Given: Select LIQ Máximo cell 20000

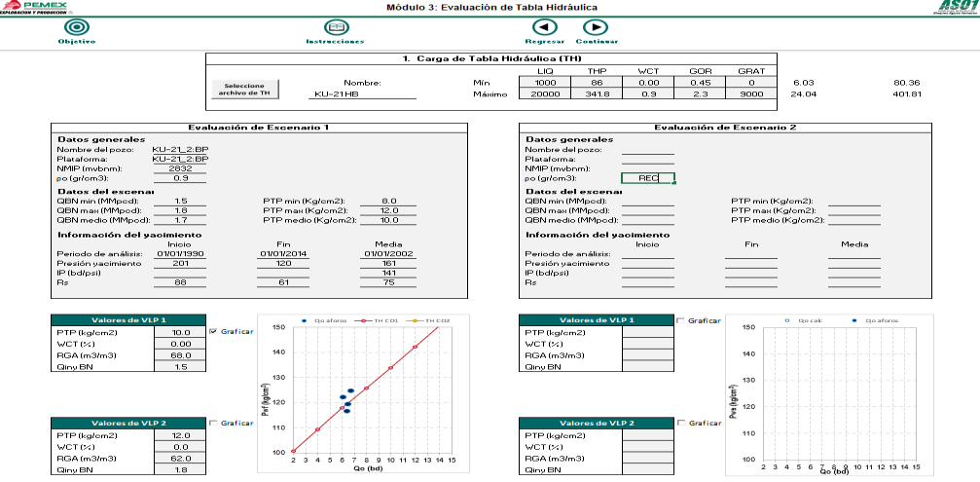Looking at the screenshot, I should tap(544, 94).
